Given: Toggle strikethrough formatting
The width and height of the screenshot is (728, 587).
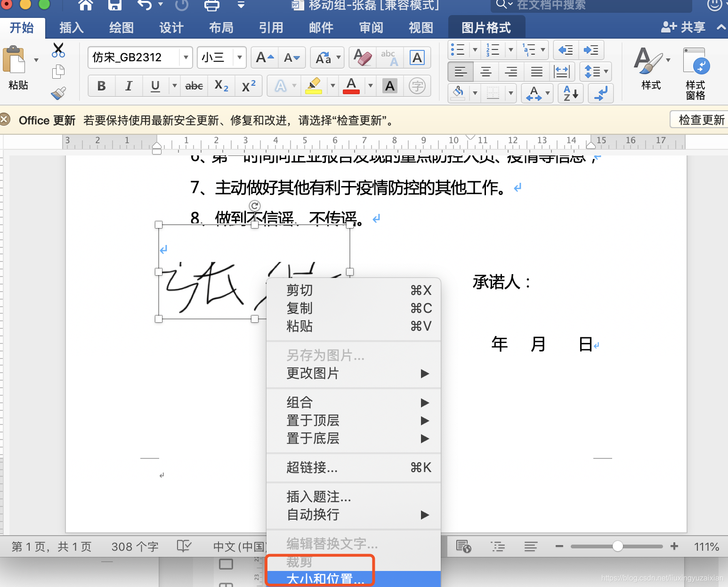Looking at the screenshot, I should pyautogui.click(x=194, y=86).
